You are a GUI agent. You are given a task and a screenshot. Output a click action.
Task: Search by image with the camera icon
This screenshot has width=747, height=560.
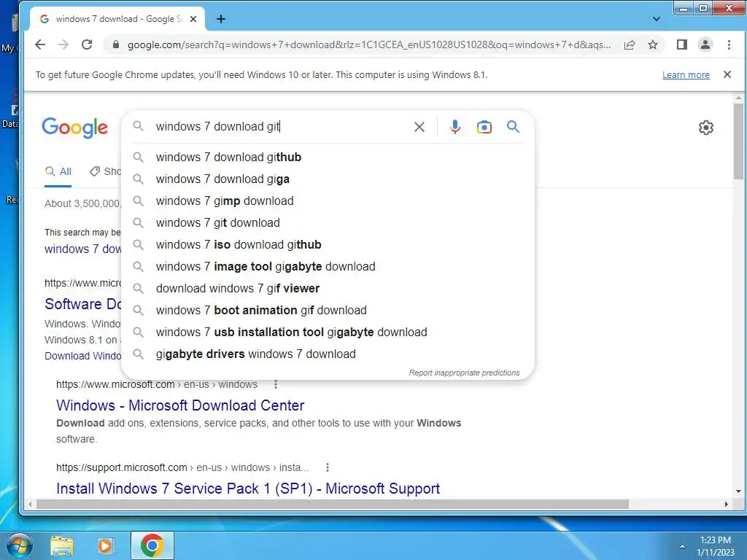click(x=484, y=127)
